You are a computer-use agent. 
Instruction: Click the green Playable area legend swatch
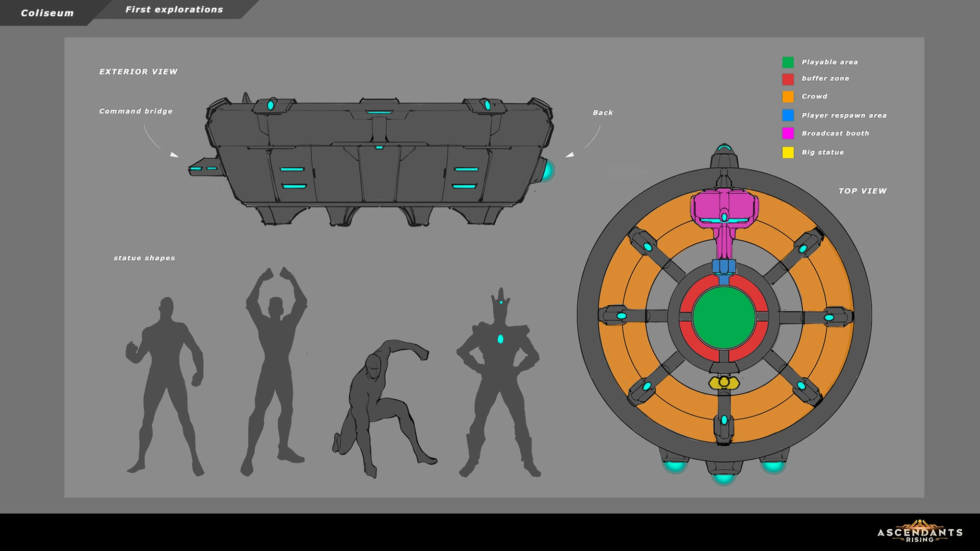pyautogui.click(x=788, y=62)
